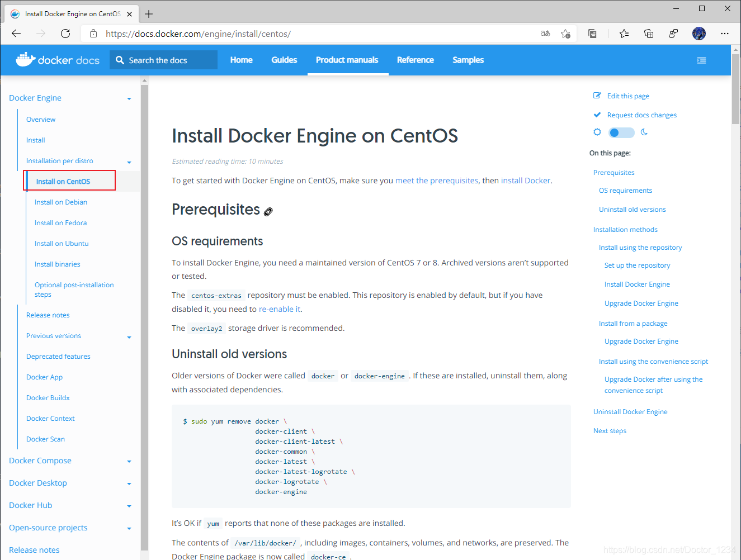Select Install on CentOS in sidebar
The width and height of the screenshot is (741, 560).
click(x=63, y=182)
